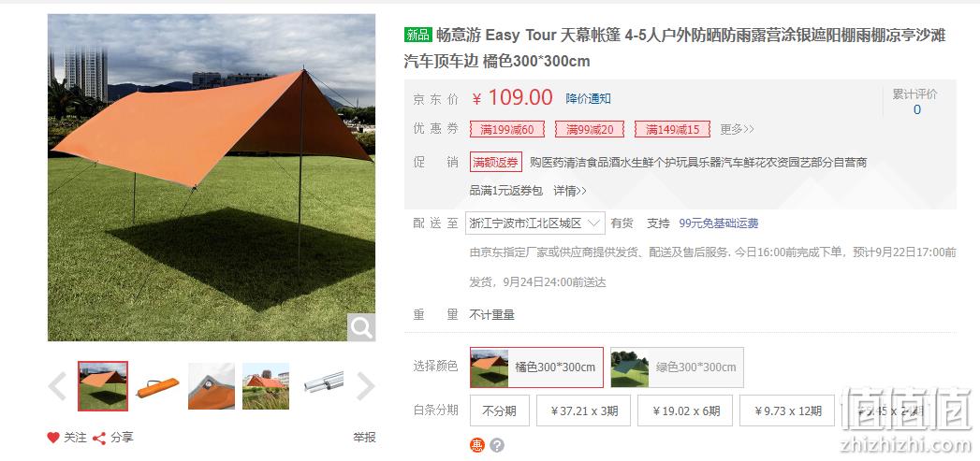Select the orange carry bag thumbnail
The width and height of the screenshot is (980, 461).
[157, 386]
